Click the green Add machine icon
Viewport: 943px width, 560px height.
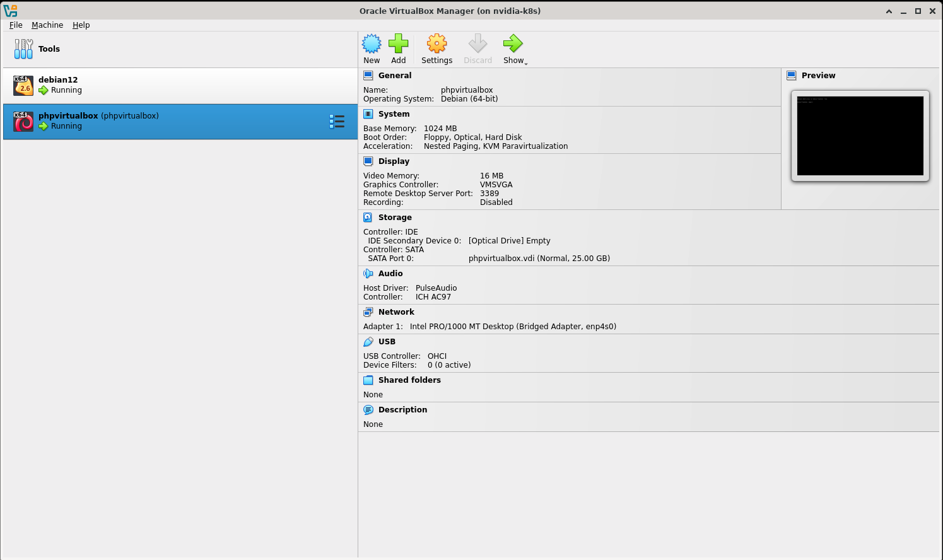[398, 44]
